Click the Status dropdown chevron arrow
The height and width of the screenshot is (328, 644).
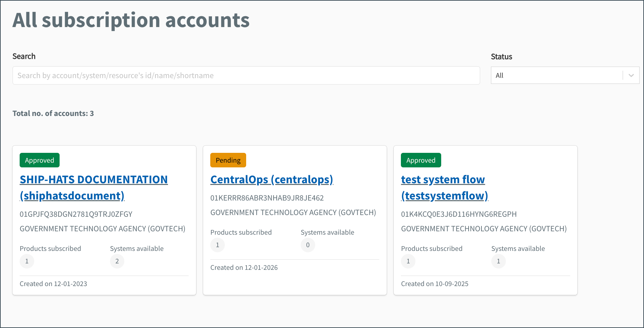click(x=631, y=75)
